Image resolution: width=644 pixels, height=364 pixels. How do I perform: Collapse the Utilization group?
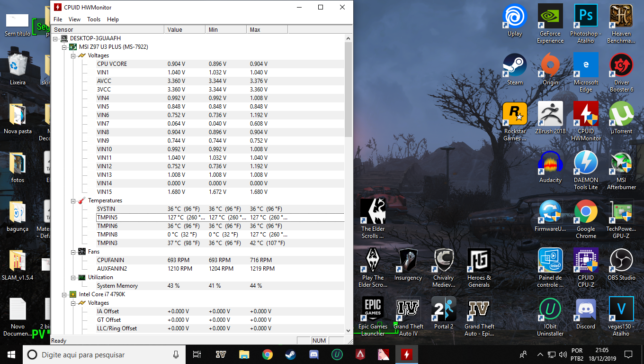72,277
